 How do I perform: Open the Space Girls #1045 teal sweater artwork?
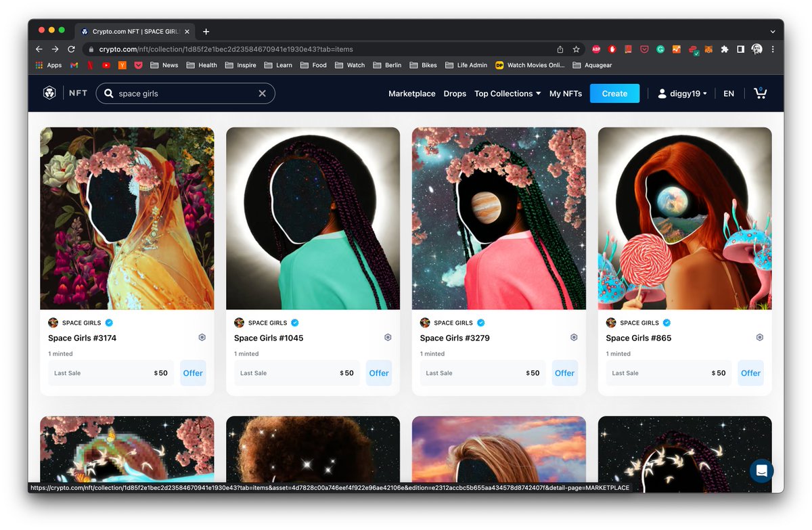(313, 218)
